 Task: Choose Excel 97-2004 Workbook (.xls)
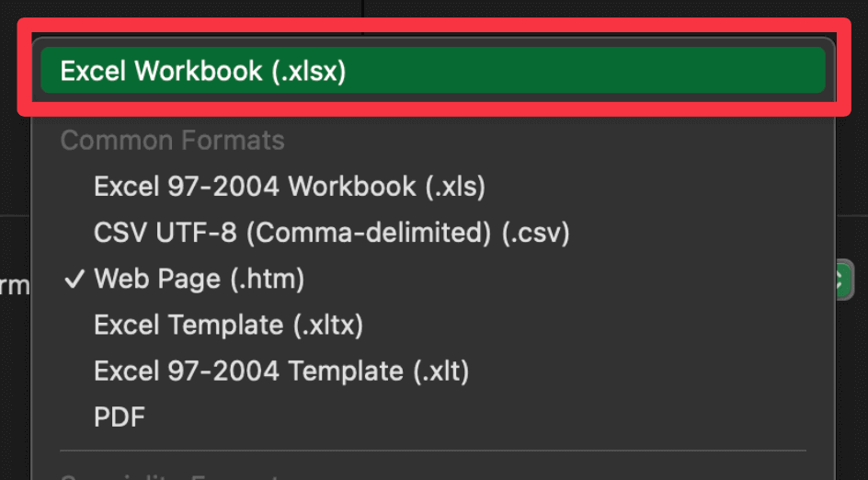click(x=433, y=187)
